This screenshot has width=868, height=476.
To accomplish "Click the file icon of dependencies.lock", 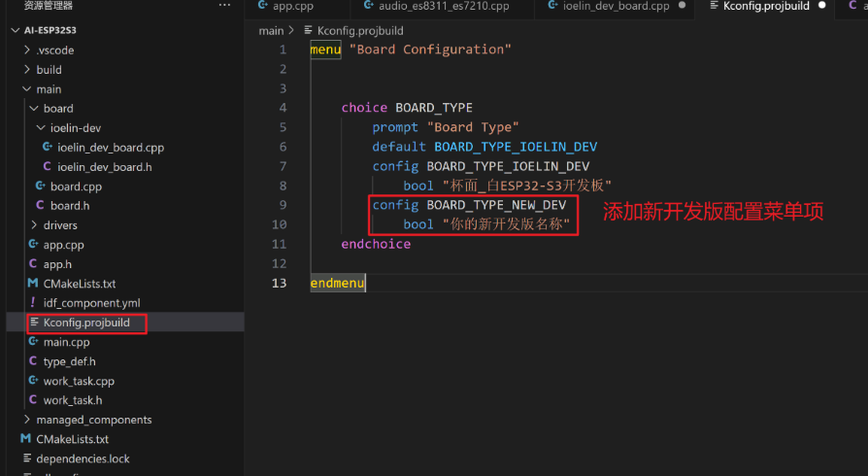I will 27,459.
